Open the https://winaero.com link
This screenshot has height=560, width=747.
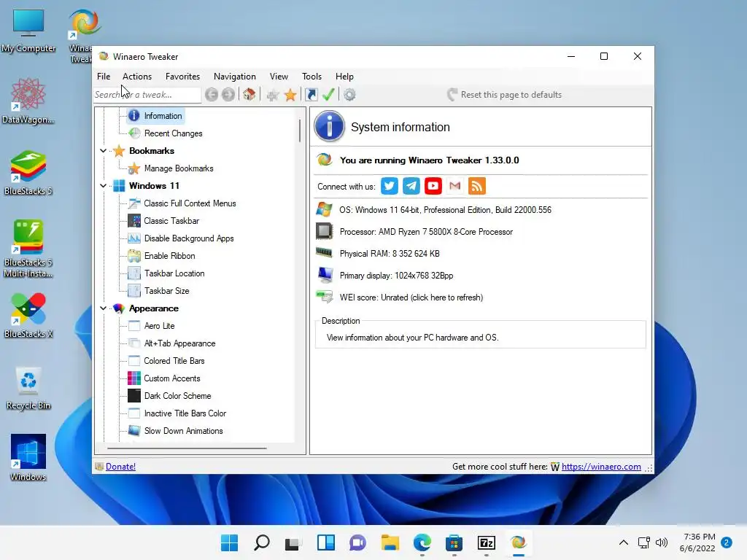[601, 467]
